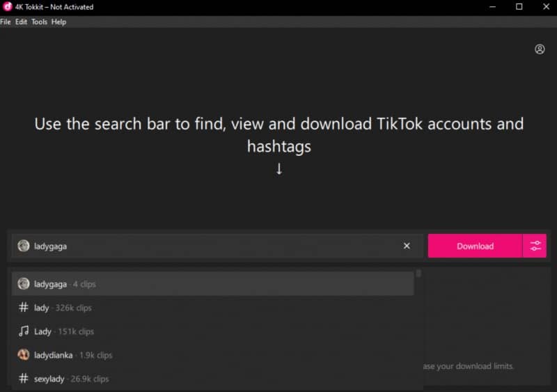Click music note icon beside Lady
This screenshot has height=392, width=557.
24,331
